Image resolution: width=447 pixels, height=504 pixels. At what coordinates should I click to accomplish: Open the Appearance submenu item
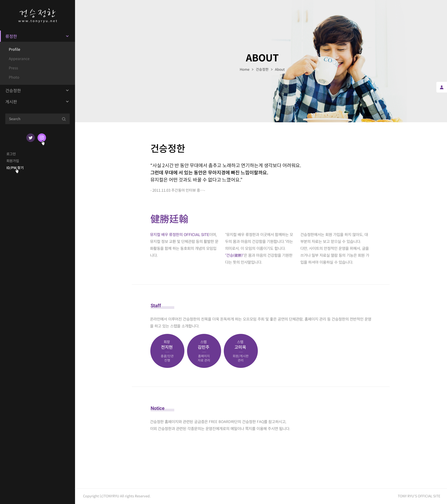(19, 59)
